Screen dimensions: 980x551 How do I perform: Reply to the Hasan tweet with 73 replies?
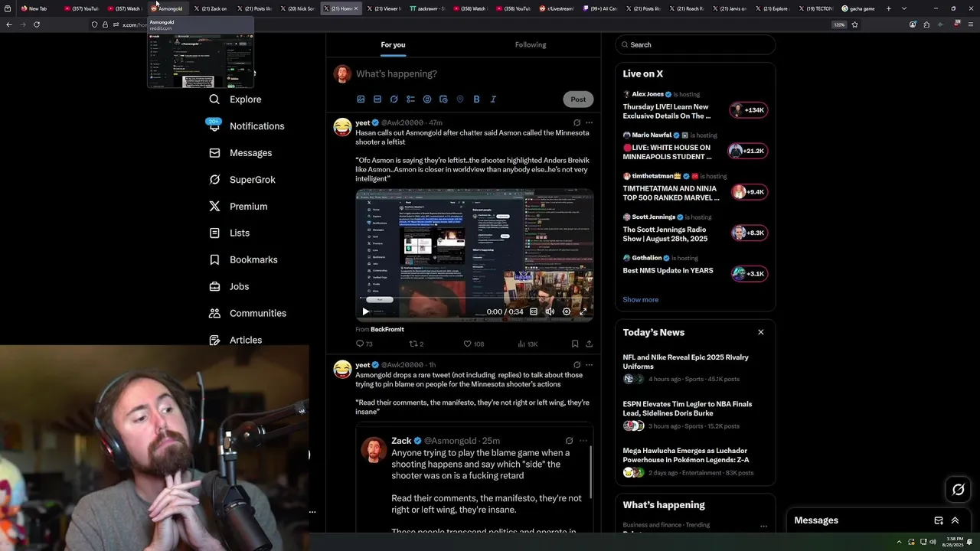point(364,344)
